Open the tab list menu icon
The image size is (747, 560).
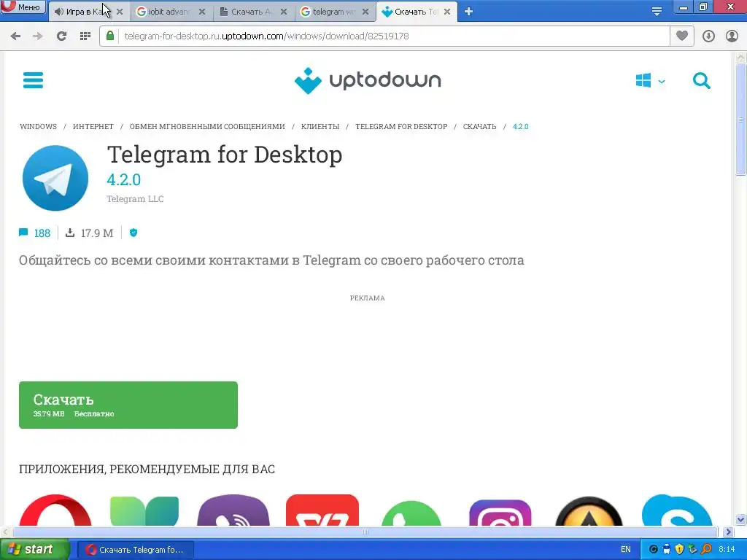pos(657,12)
